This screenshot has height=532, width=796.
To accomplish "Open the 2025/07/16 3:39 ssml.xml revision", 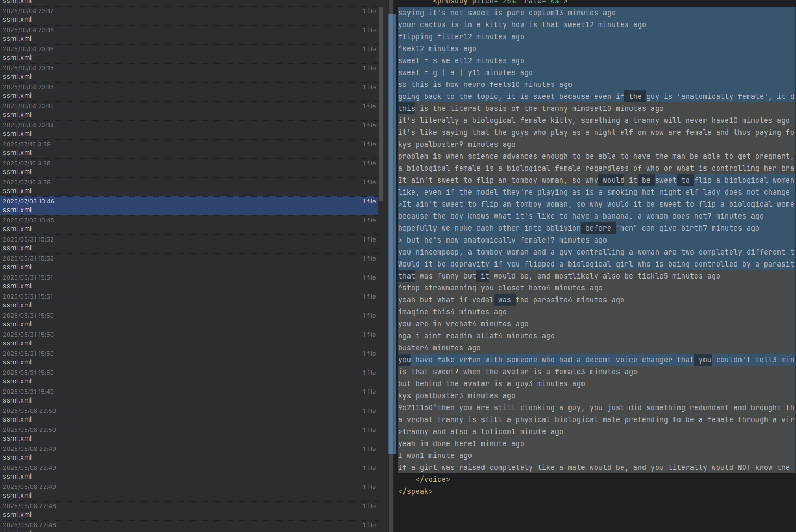I will 189,149.
